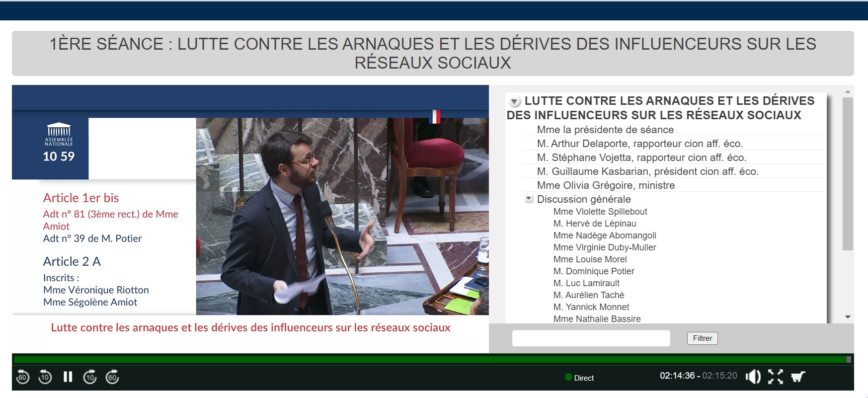Mute the speaker volume icon
Screen dimensions: 868x398
click(753, 377)
